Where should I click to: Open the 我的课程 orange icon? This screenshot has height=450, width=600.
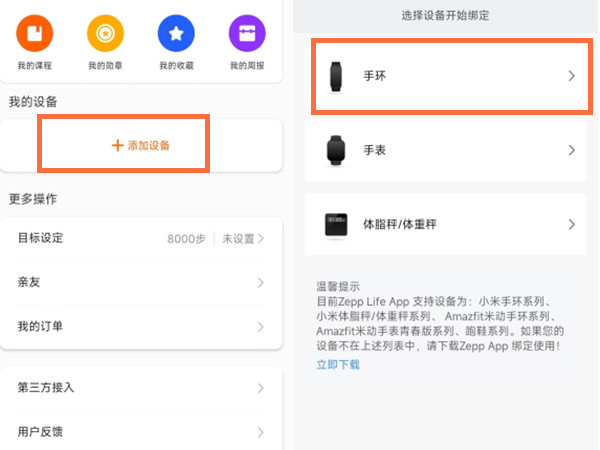35,33
